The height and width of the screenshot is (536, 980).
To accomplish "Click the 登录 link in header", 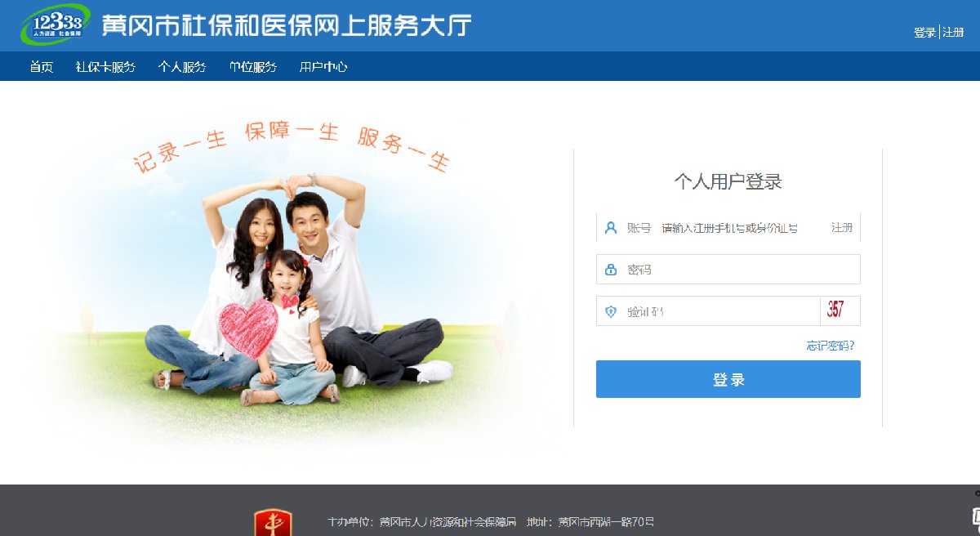I will [x=924, y=33].
